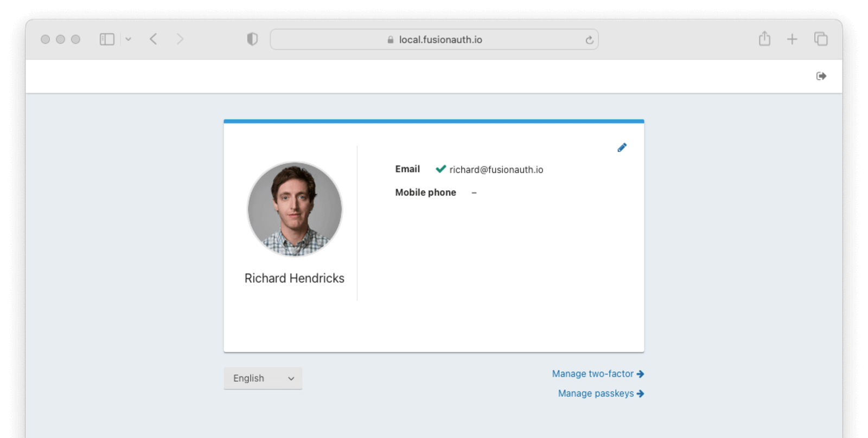Viewport: 868px width, 438px height.
Task: Click the Safari share icon
Action: (764, 38)
